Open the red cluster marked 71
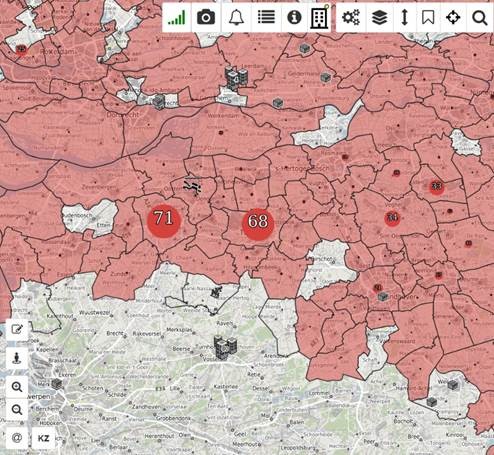The image size is (494, 455). [x=164, y=220]
